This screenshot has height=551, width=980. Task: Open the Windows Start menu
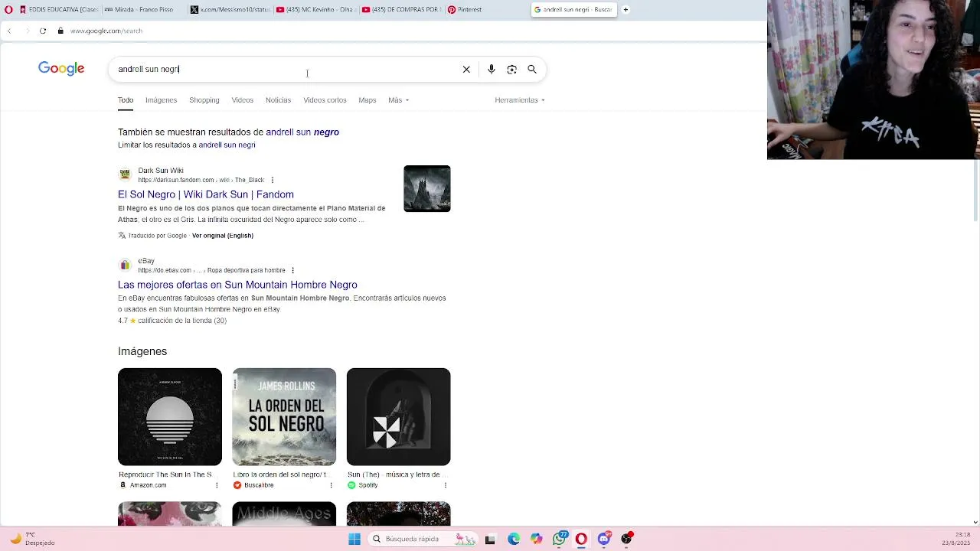[x=354, y=539]
